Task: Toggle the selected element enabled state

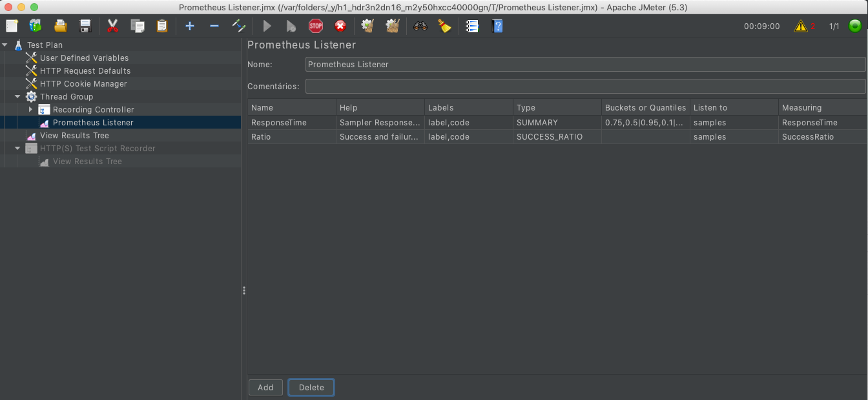Action: click(x=239, y=26)
